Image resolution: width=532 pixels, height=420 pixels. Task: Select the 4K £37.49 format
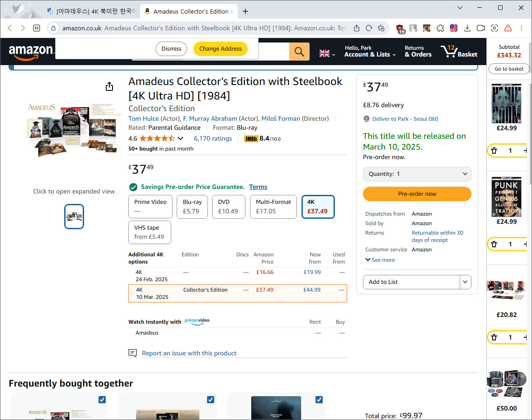[318, 207]
